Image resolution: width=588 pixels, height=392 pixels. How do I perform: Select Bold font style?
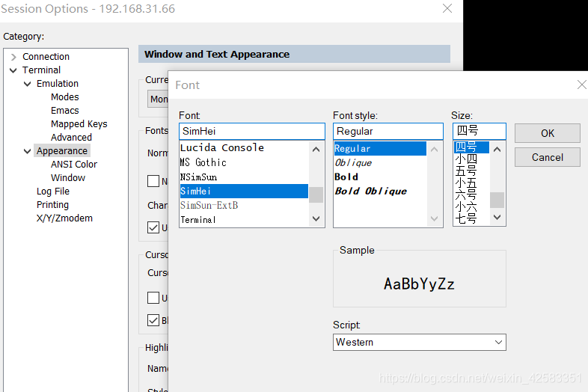(x=380, y=177)
